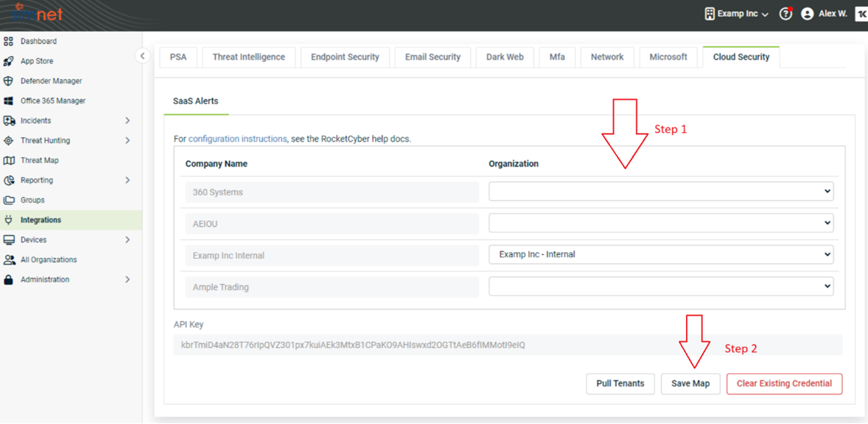Viewport: 868px width, 424px height.
Task: Open Organization dropdown for 360 Systems
Action: [x=661, y=191]
